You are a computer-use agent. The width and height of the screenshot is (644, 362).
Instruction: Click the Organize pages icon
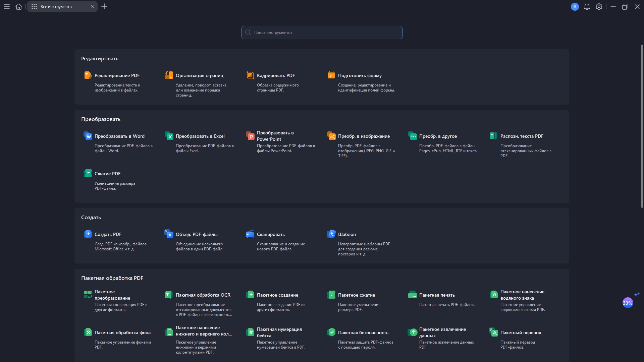169,75
